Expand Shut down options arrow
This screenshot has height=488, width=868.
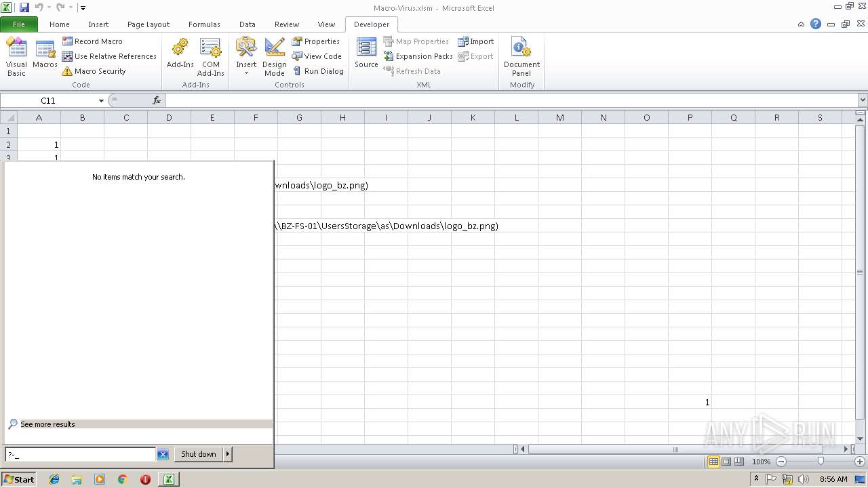click(228, 454)
